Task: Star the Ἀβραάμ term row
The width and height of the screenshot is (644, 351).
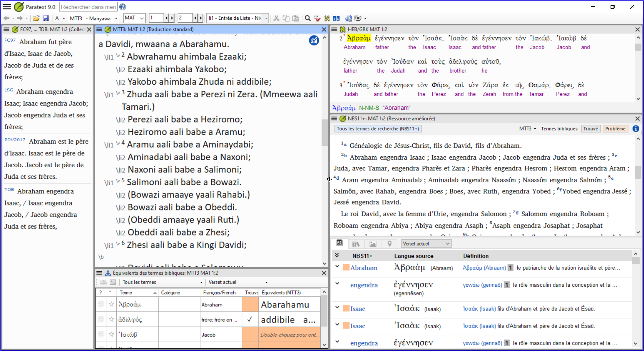Action: point(111,304)
